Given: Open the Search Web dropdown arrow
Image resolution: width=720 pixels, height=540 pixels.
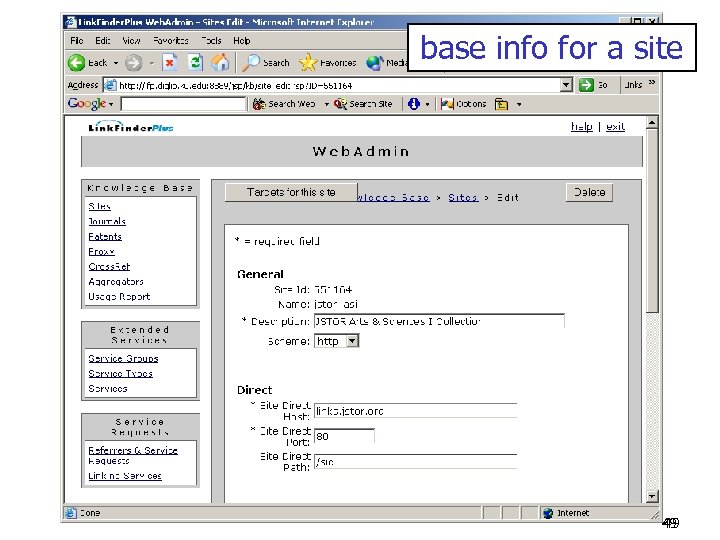Looking at the screenshot, I should point(326,105).
